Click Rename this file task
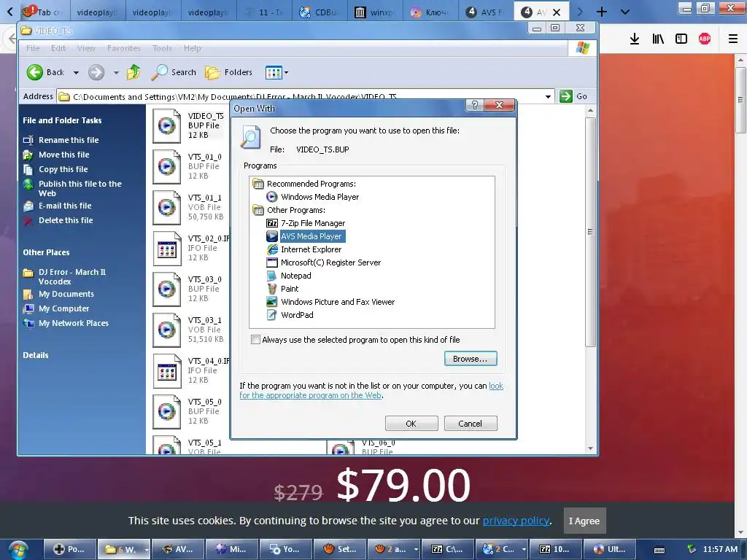This screenshot has height=560, width=747. 69,140
